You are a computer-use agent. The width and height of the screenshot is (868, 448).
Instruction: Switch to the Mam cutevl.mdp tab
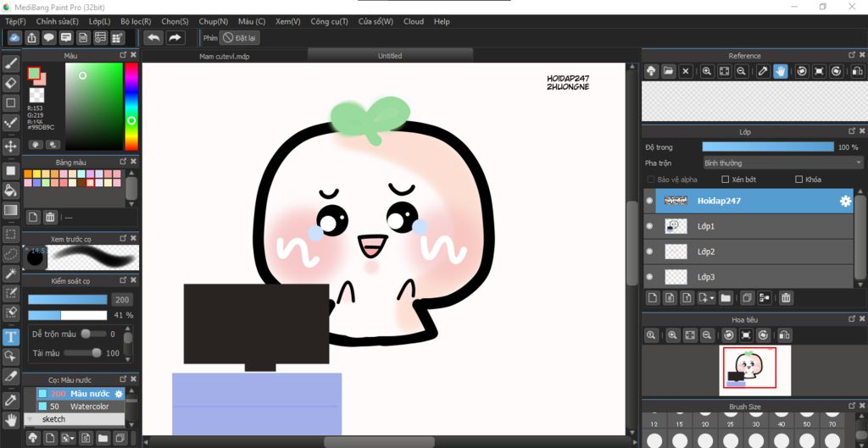(x=224, y=56)
